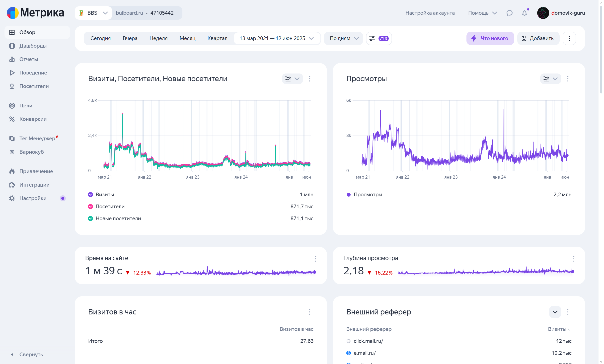Viewport: 604px width, 364px height.
Task: Uncheck the Визиты series checkbox
Action: [x=90, y=195]
